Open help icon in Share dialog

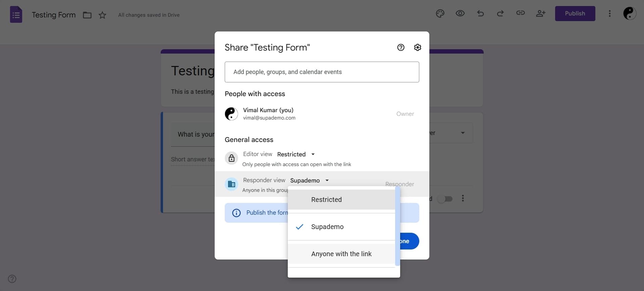coord(400,48)
